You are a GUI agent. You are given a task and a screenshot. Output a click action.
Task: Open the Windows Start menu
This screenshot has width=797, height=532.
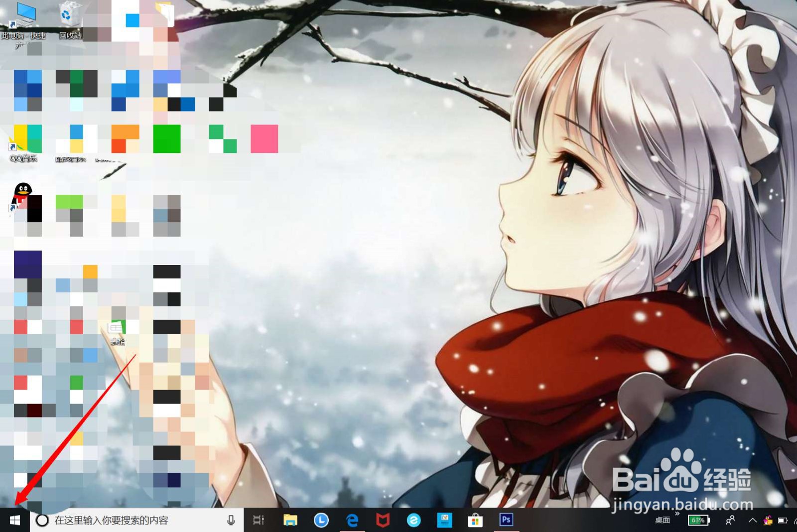click(15, 521)
